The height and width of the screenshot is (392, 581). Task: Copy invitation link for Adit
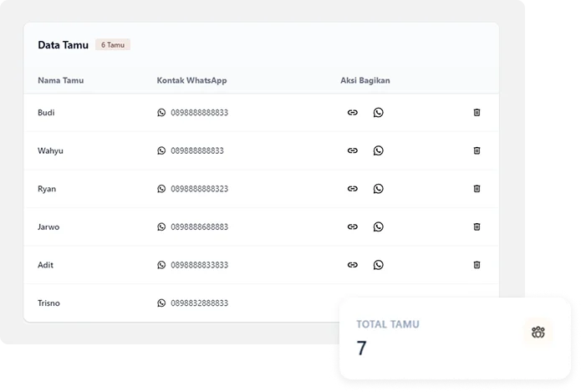(352, 265)
